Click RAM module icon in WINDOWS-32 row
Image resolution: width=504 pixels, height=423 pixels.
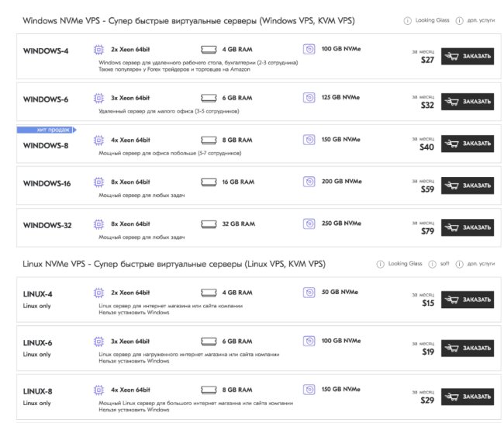[209, 224]
